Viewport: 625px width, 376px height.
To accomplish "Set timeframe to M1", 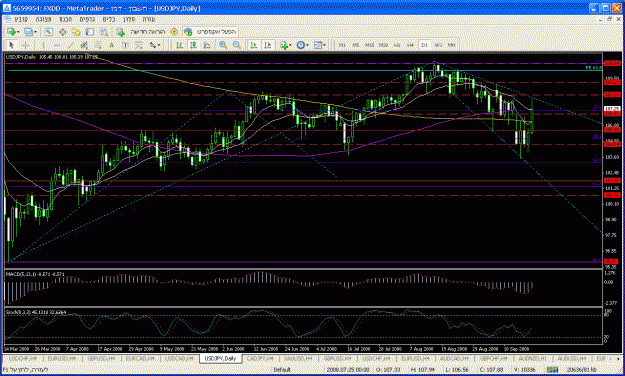I will (x=342, y=45).
